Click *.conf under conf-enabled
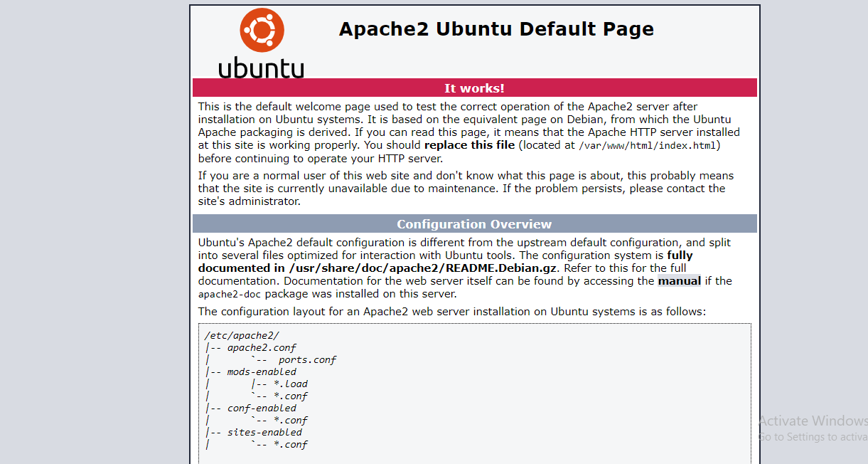The height and width of the screenshot is (464, 868). [x=291, y=420]
